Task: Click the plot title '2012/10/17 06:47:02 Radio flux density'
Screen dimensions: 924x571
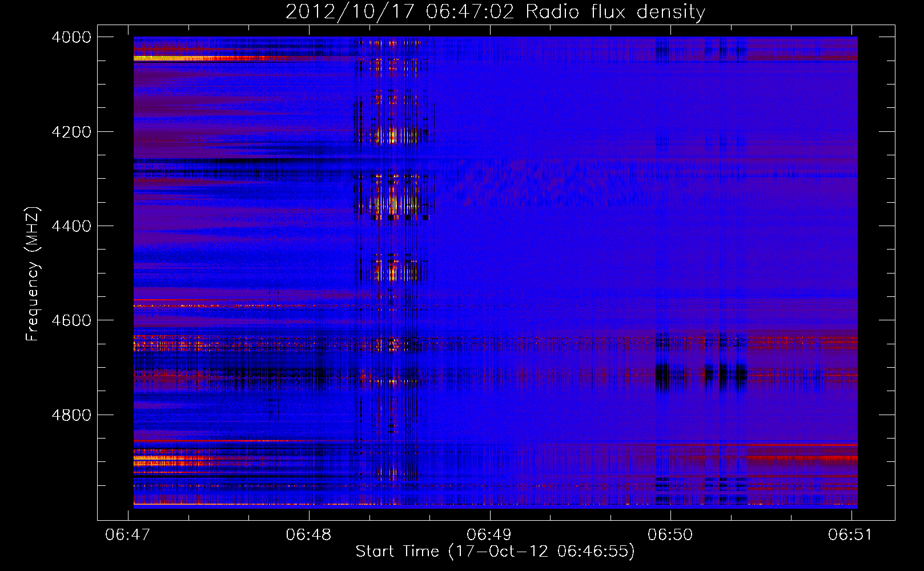Action: (x=495, y=12)
